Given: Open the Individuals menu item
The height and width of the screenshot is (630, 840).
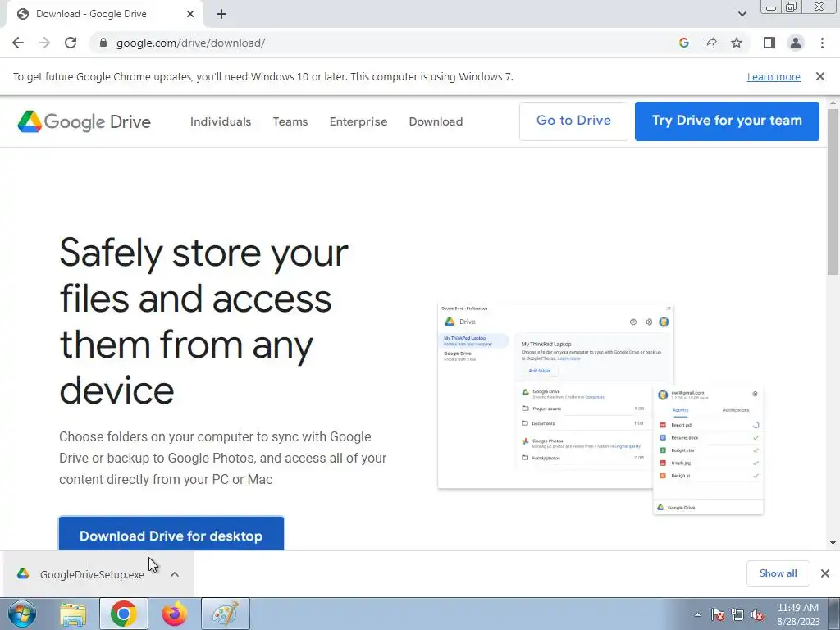Looking at the screenshot, I should 221,121.
